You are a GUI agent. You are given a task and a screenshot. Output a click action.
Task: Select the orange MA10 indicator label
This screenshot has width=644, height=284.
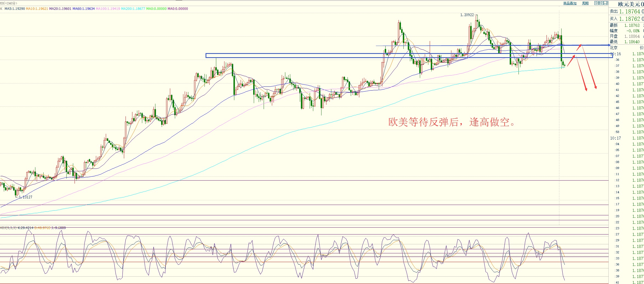click(37, 9)
